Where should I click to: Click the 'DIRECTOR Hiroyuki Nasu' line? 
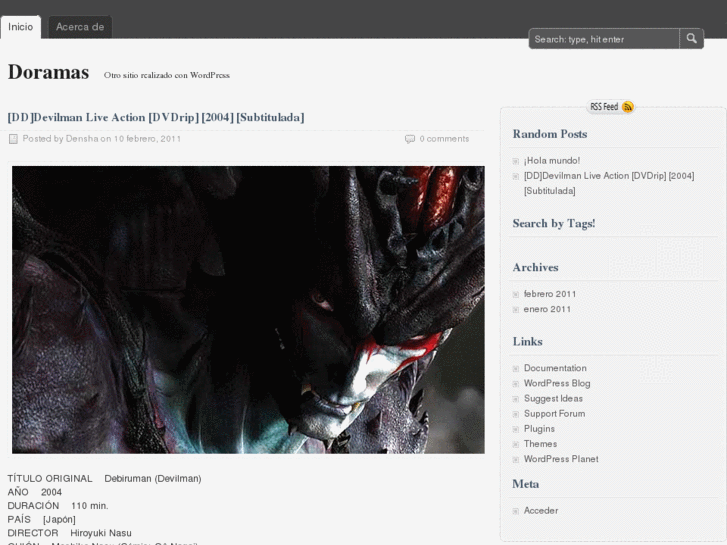[70, 533]
